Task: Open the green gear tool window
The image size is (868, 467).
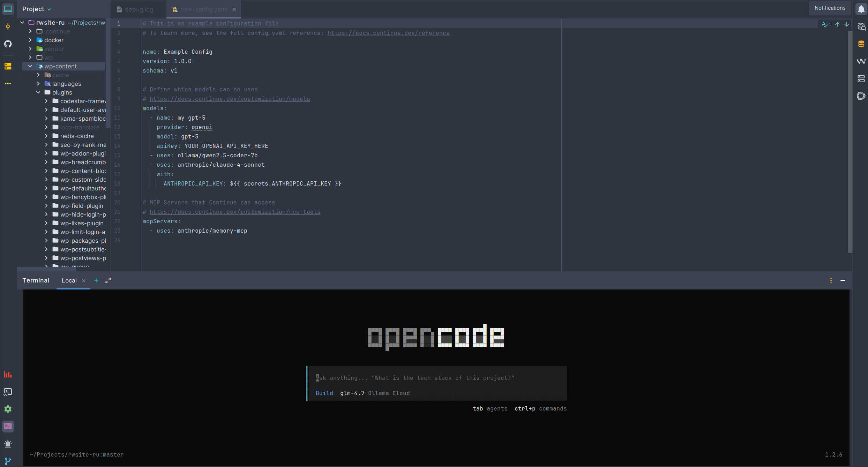Action: [x=8, y=409]
